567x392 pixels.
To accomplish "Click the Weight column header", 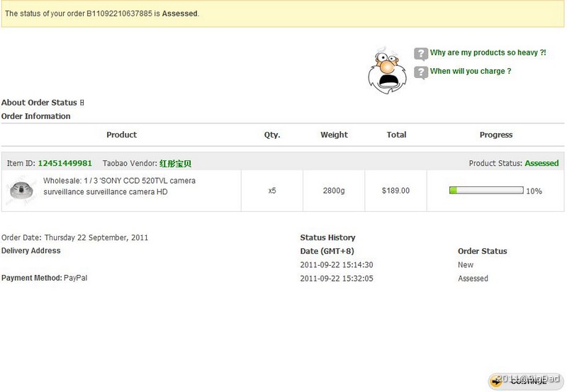I will point(334,135).
